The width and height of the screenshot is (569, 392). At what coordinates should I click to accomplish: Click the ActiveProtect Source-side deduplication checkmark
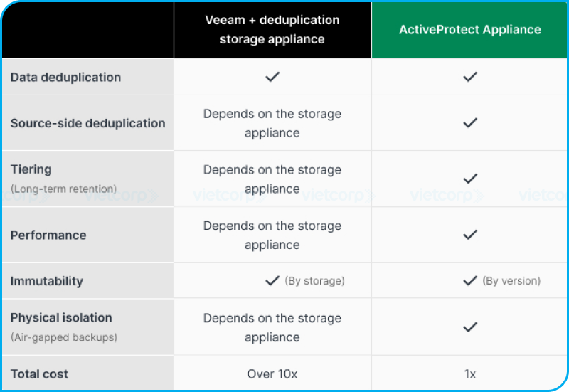pyautogui.click(x=469, y=123)
